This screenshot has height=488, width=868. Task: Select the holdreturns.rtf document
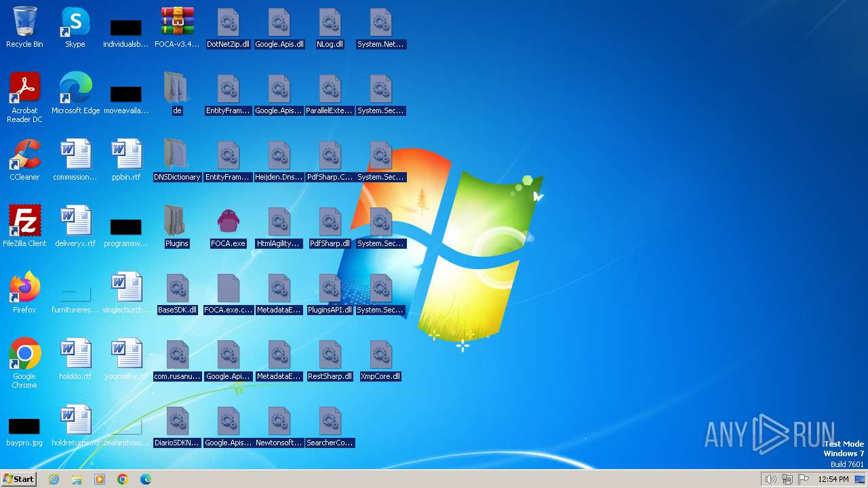(75, 426)
